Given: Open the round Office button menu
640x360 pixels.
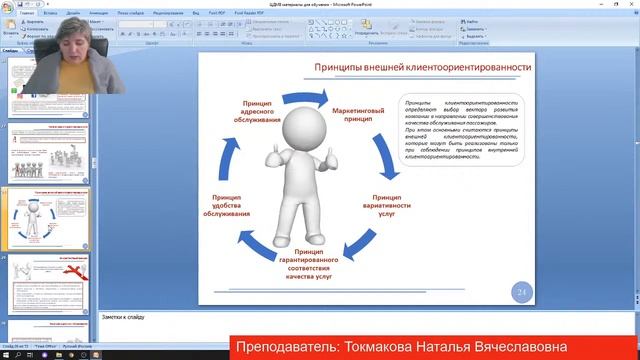Looking at the screenshot, I should pyautogui.click(x=7, y=7).
